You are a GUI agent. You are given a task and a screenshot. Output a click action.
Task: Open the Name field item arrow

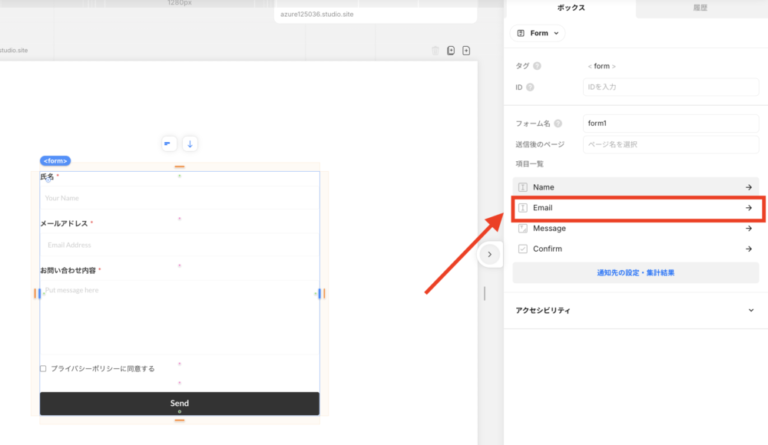point(748,187)
